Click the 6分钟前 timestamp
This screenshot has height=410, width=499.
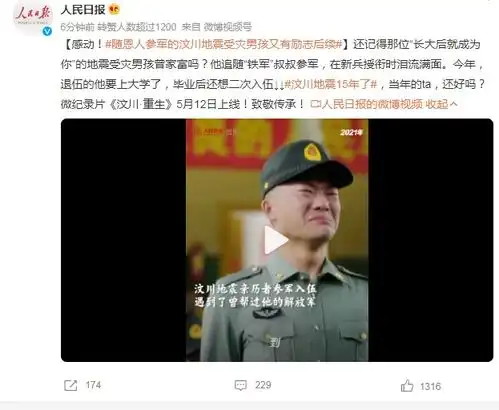pyautogui.click(x=77, y=27)
